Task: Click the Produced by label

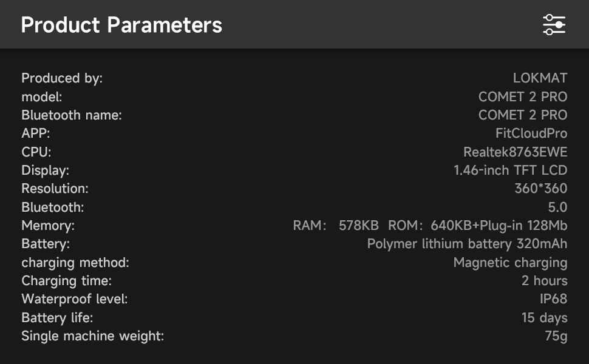Action: pyautogui.click(x=62, y=78)
